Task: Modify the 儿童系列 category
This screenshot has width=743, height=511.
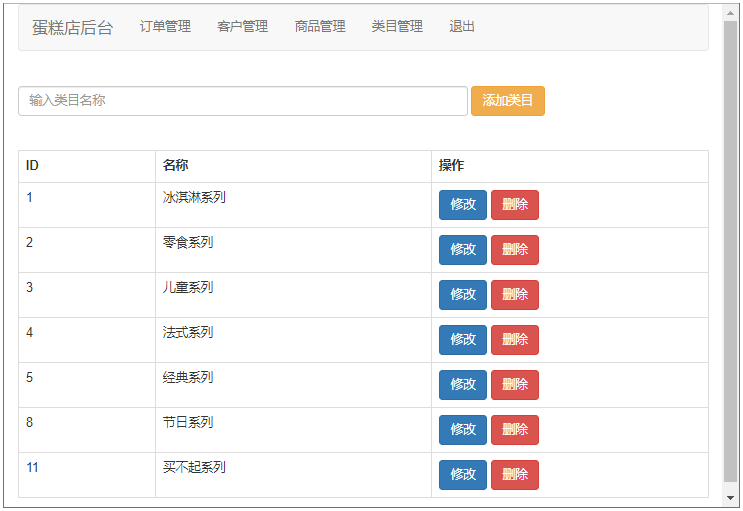Action: pos(462,295)
